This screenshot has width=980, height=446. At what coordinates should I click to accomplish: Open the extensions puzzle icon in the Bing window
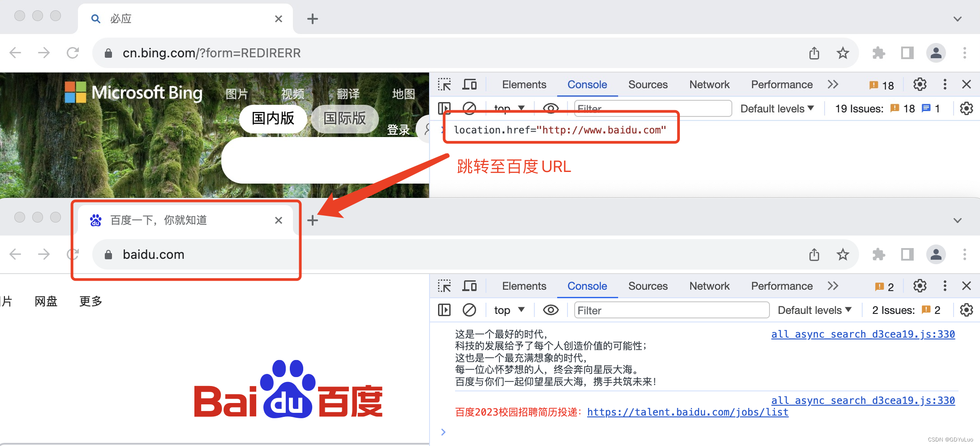[879, 53]
